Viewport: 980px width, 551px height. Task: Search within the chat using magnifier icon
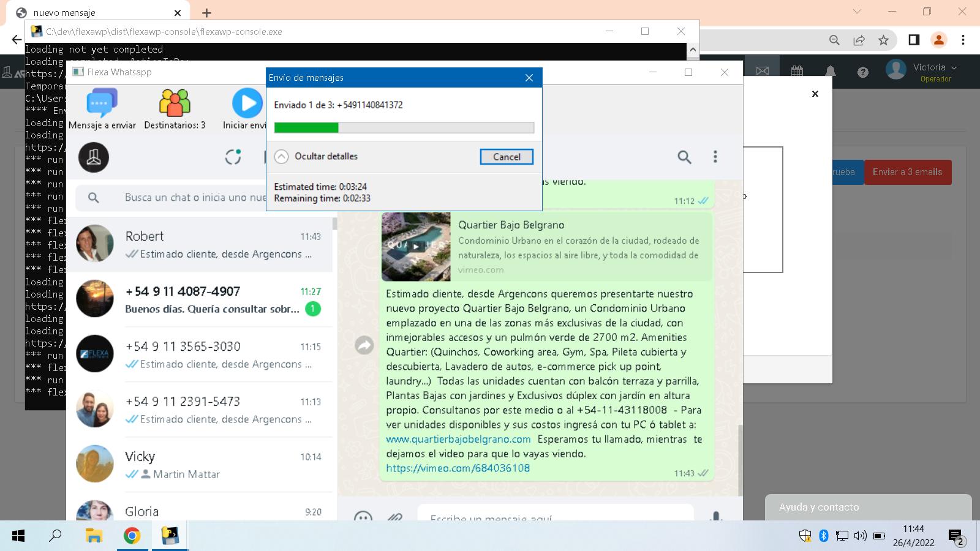[x=684, y=157]
